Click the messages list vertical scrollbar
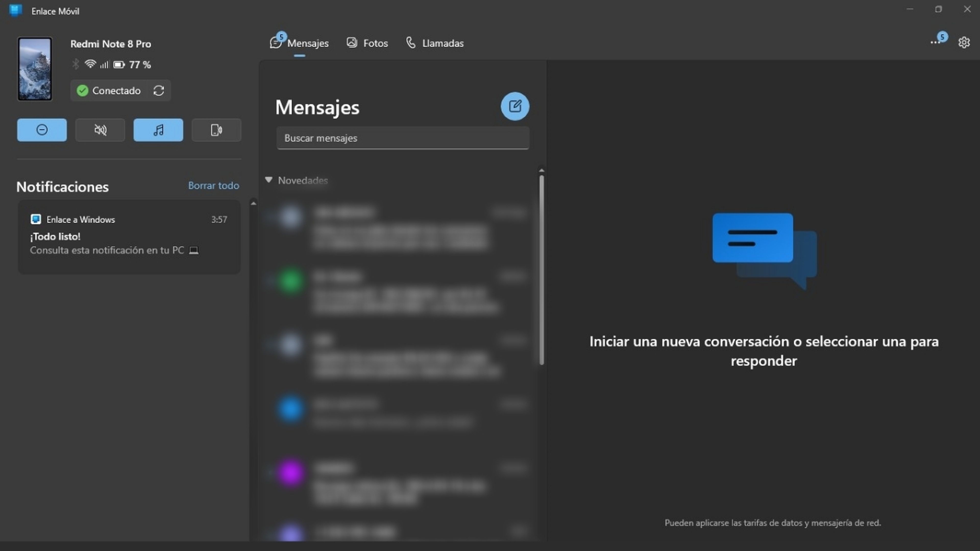This screenshot has height=551, width=980. (541, 270)
